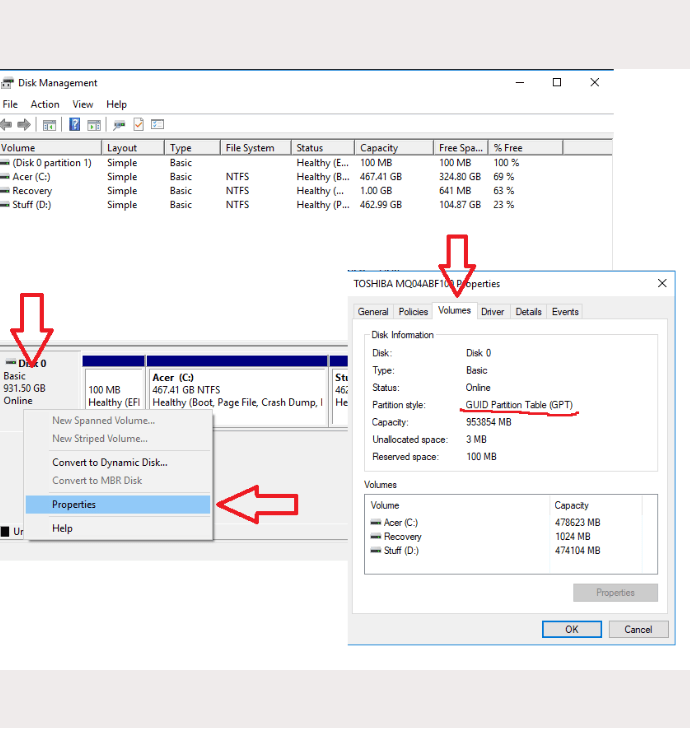Image resolution: width=690 pixels, height=730 pixels.
Task: Close the TOSHIBA Properties dialog
Action: tap(662, 283)
